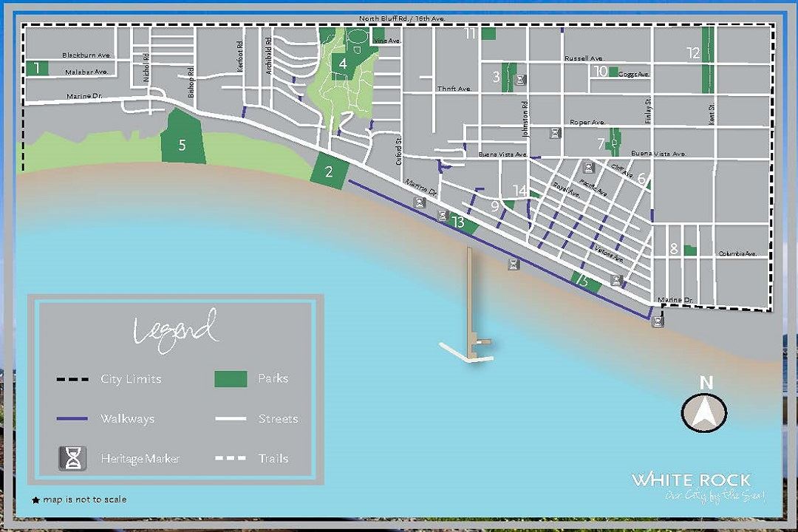The image size is (798, 532).
Task: Click the North Bluff Rd / 16th Ave label
Action: point(402,18)
